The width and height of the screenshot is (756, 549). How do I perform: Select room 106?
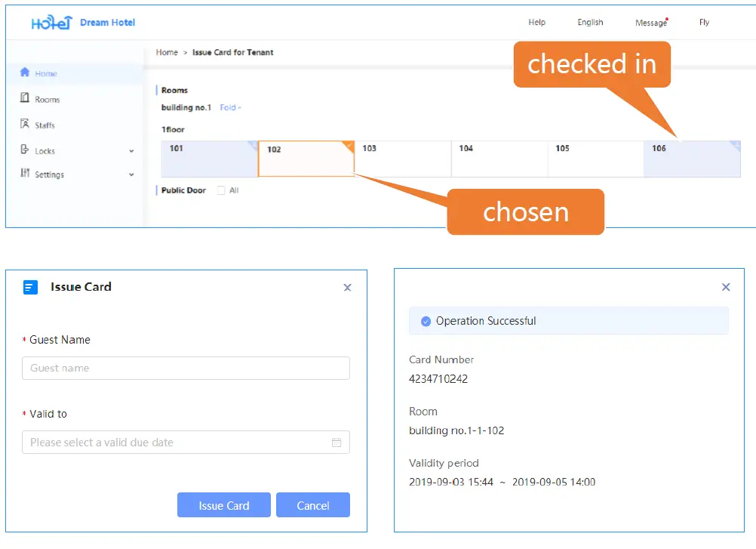click(693, 159)
